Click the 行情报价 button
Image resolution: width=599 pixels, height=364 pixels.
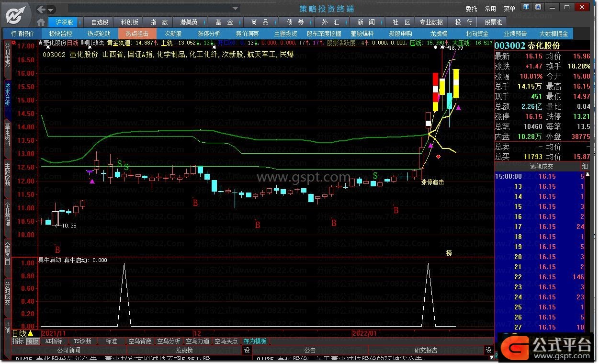tap(23, 34)
